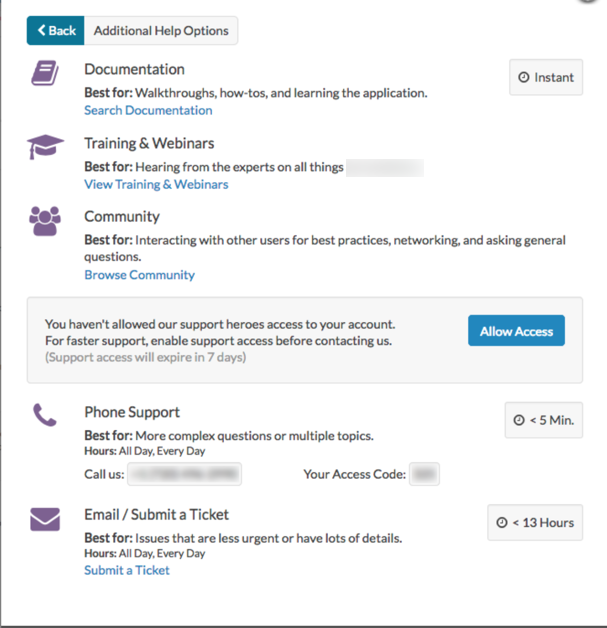Go back using the Back button
607x628 pixels.
(x=56, y=31)
